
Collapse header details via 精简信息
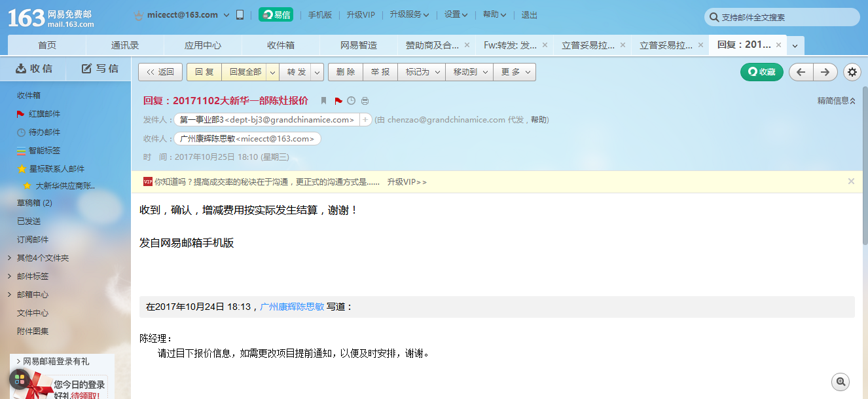point(836,101)
